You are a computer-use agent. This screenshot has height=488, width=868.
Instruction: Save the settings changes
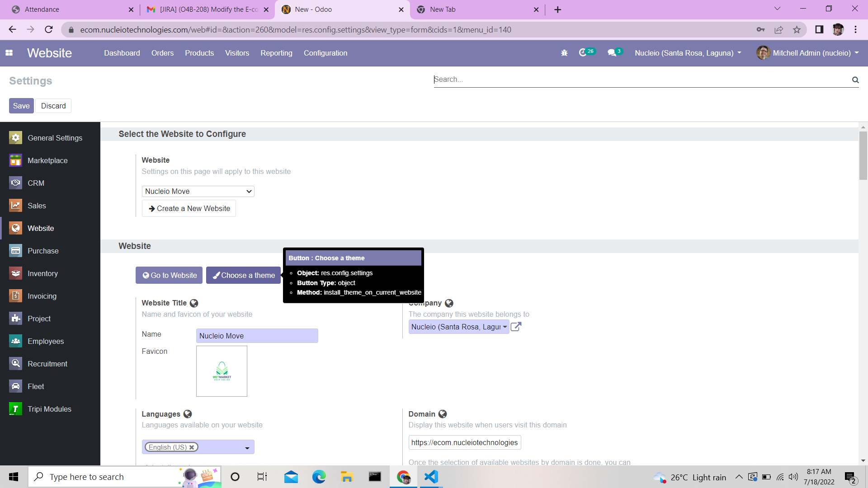(x=21, y=106)
